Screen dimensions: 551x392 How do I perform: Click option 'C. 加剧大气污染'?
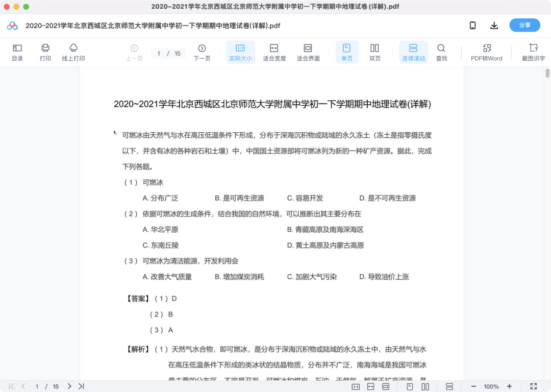coord(312,277)
